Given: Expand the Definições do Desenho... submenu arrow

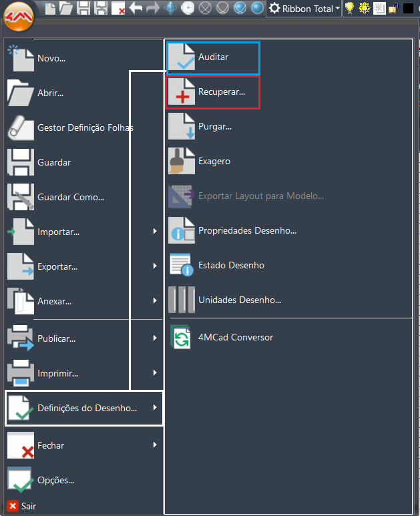Looking at the screenshot, I should pos(155,407).
